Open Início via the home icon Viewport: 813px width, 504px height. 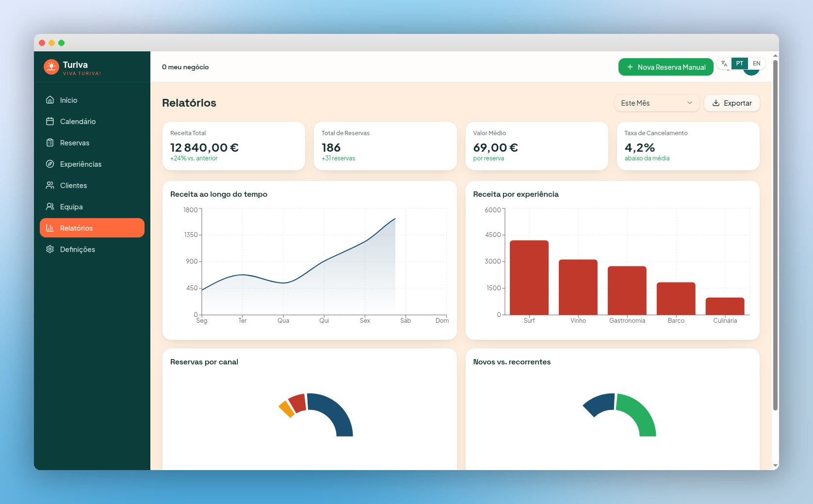(x=50, y=100)
